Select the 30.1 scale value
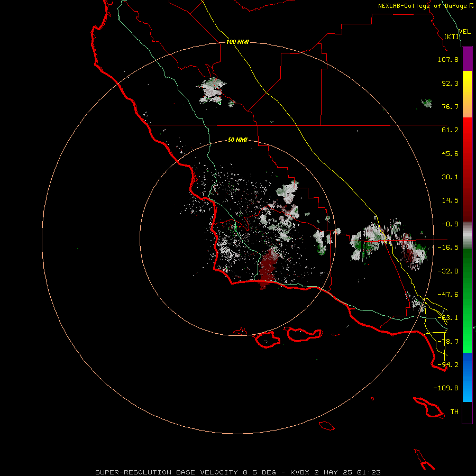The height and width of the screenshot is (476, 476). pyautogui.click(x=450, y=177)
